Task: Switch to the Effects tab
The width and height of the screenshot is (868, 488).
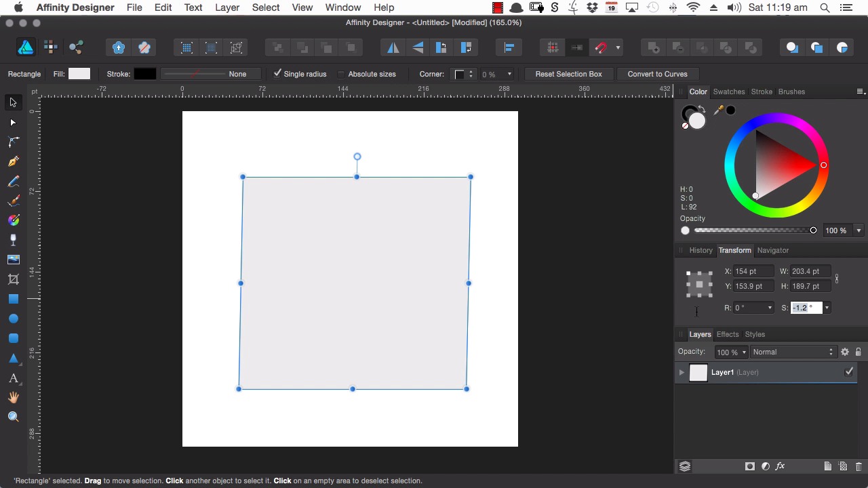Action: click(728, 334)
